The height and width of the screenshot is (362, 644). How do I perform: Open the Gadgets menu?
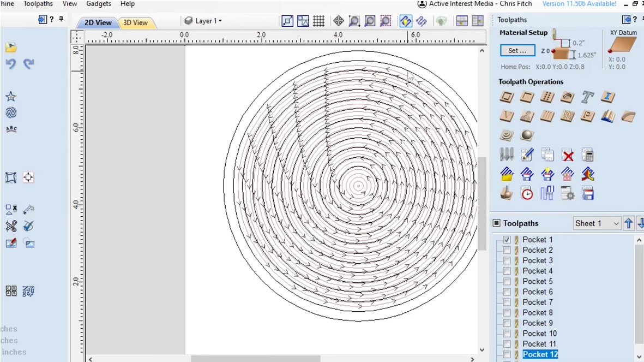click(99, 4)
